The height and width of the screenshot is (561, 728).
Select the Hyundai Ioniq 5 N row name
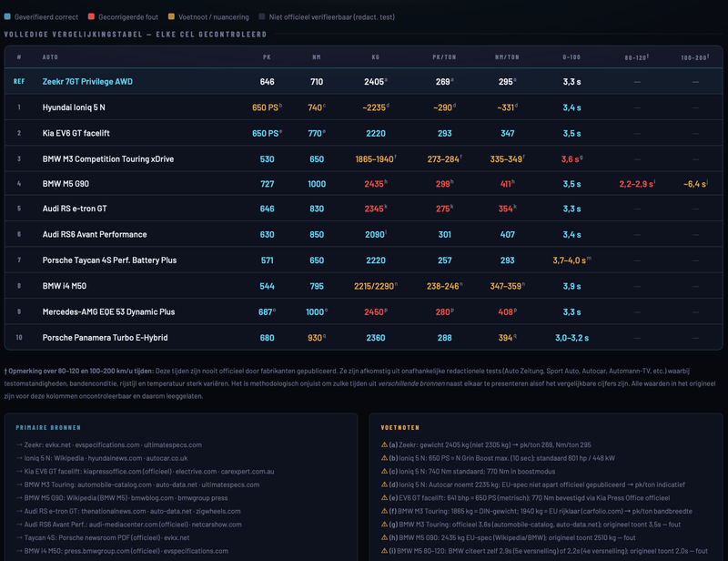click(74, 107)
